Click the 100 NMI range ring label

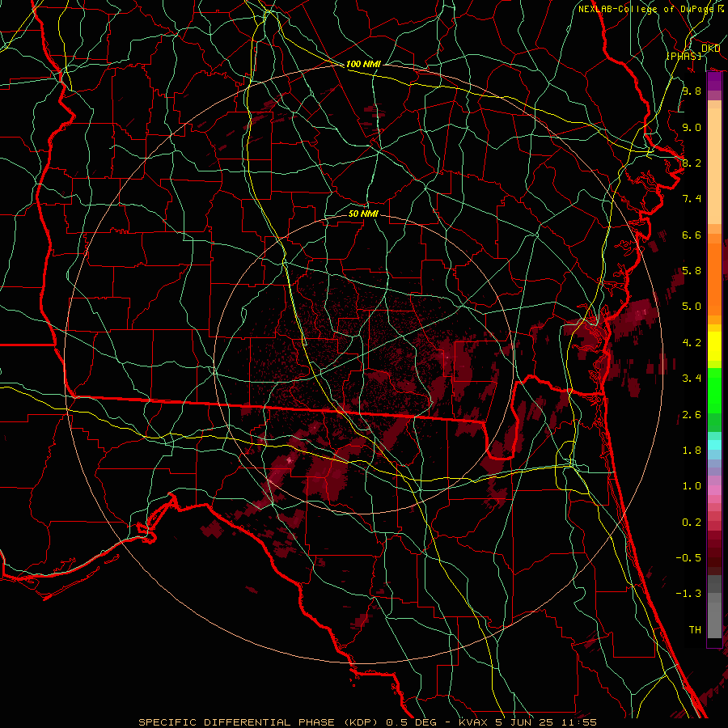pos(363,64)
